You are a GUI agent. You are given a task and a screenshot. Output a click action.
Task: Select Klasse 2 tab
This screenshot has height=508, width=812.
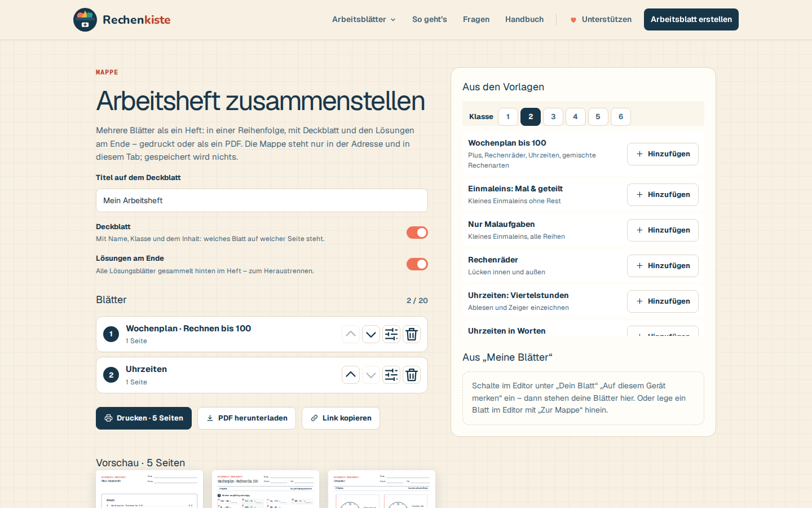point(531,117)
